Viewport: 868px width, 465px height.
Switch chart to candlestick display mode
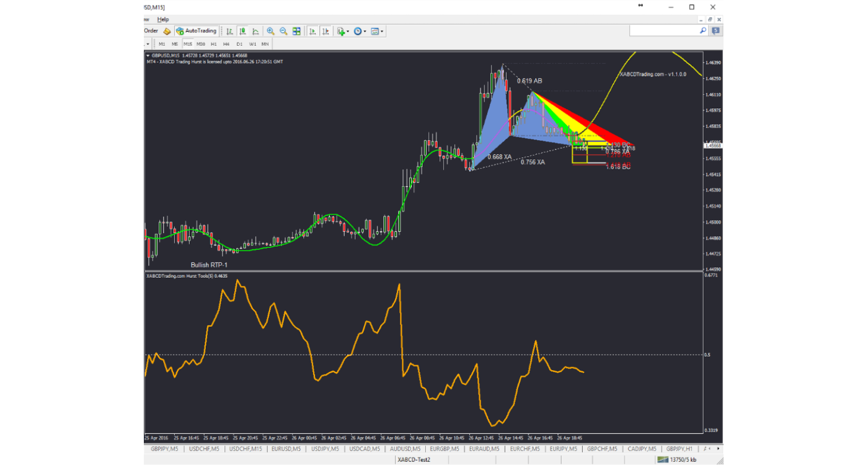click(243, 30)
